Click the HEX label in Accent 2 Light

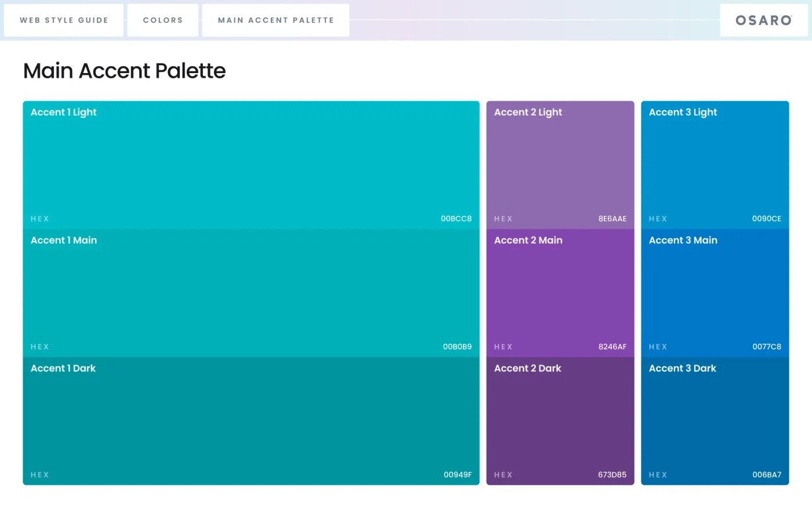[503, 219]
